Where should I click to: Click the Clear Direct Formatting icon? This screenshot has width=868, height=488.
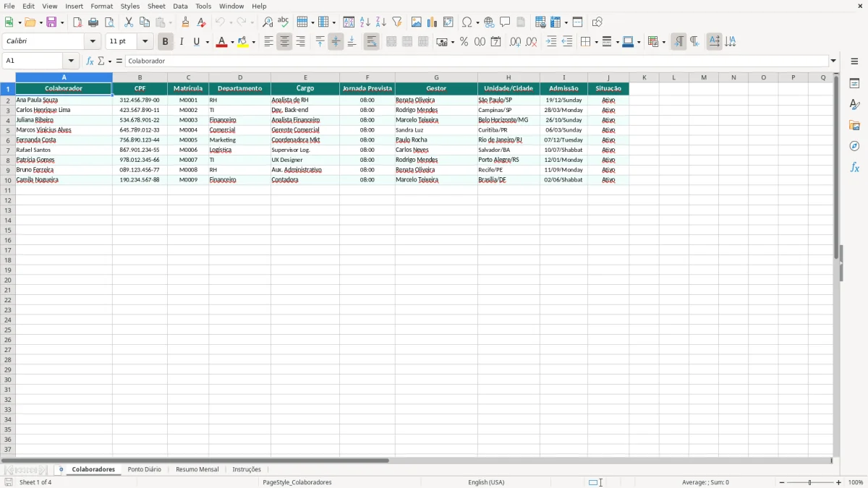[x=201, y=22]
